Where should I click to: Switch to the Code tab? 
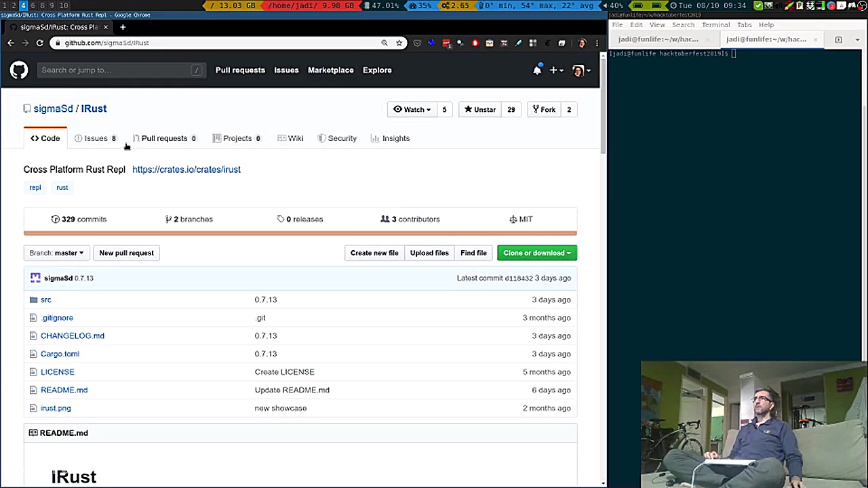45,138
